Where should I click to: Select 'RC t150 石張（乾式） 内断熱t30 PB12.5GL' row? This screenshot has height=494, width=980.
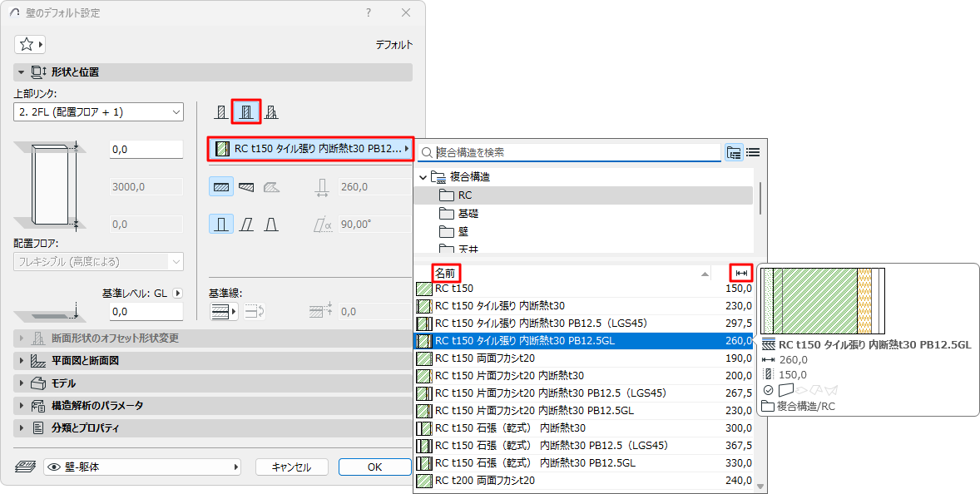[584, 463]
